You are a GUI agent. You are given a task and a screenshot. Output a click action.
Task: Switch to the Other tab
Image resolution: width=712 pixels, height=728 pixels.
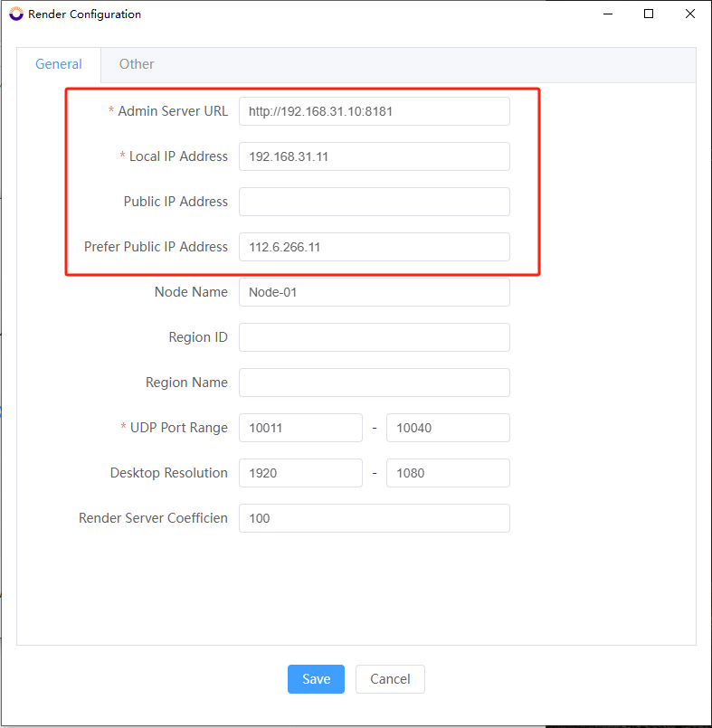click(137, 64)
